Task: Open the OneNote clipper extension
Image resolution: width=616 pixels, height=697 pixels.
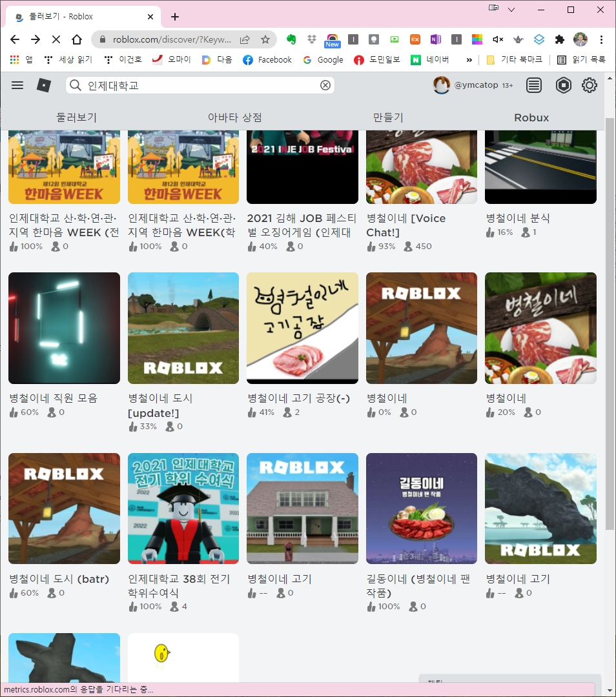Action: click(x=436, y=39)
